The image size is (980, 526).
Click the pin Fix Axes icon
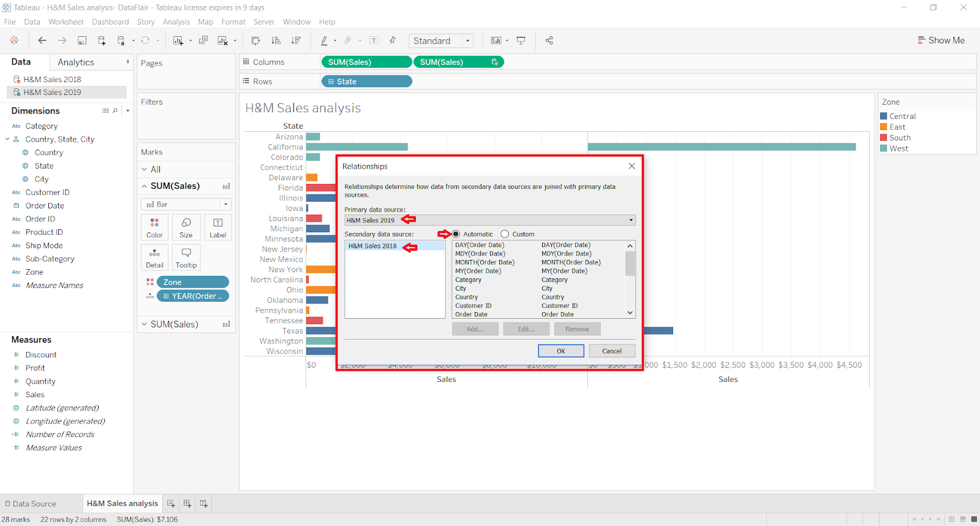coord(393,40)
